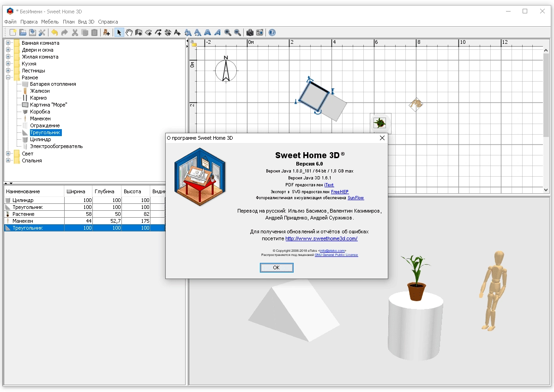Choose the Create polylines tool

coord(158,32)
